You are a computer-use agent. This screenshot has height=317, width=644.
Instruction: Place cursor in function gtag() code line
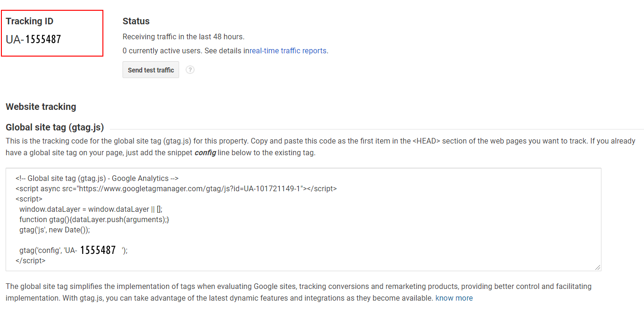tap(94, 219)
